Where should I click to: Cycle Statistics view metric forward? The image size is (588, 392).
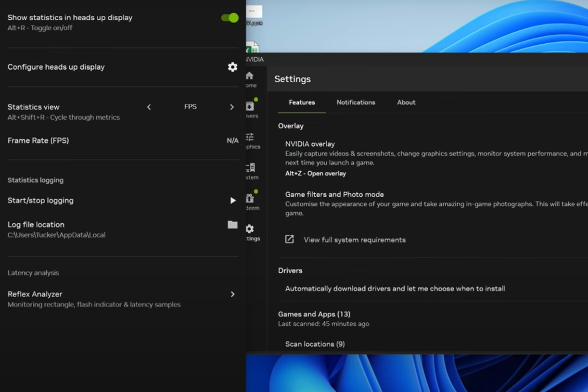231,107
